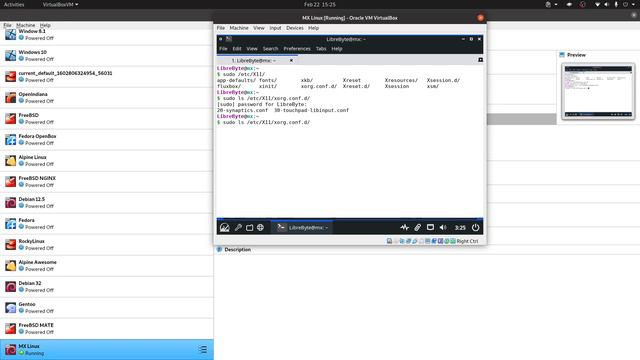The height and width of the screenshot is (360, 640).
Task: Open the volume speaker icon in MX panel
Action: (443, 227)
